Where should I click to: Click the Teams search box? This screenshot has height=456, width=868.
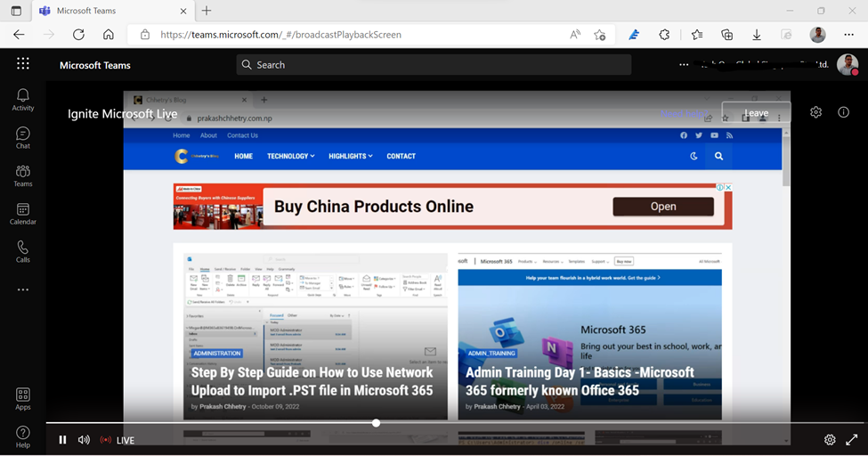tap(434, 65)
